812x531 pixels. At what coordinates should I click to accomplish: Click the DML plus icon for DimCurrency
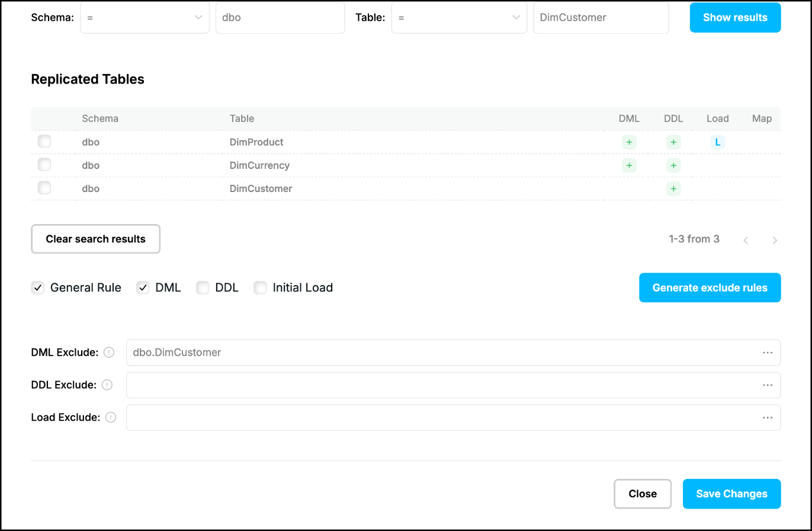click(629, 165)
